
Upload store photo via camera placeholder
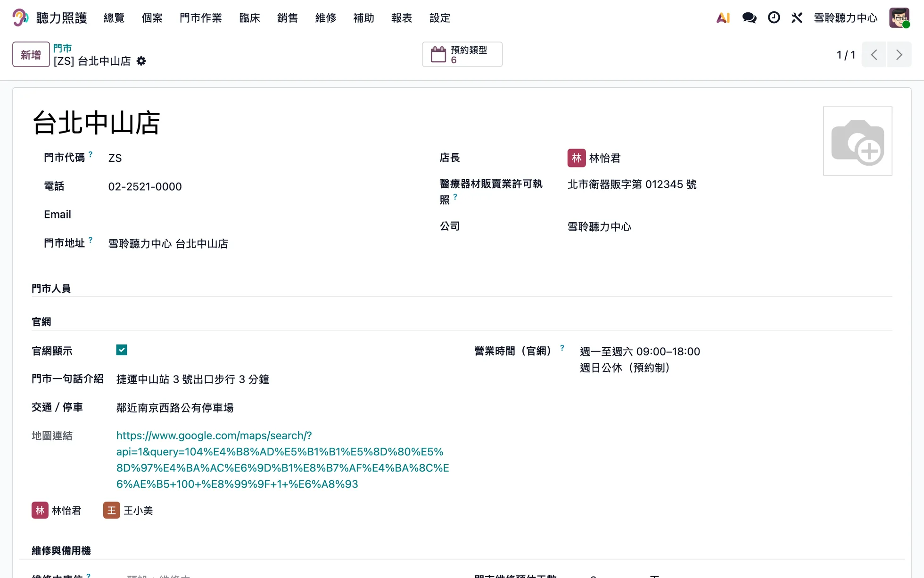click(x=858, y=141)
